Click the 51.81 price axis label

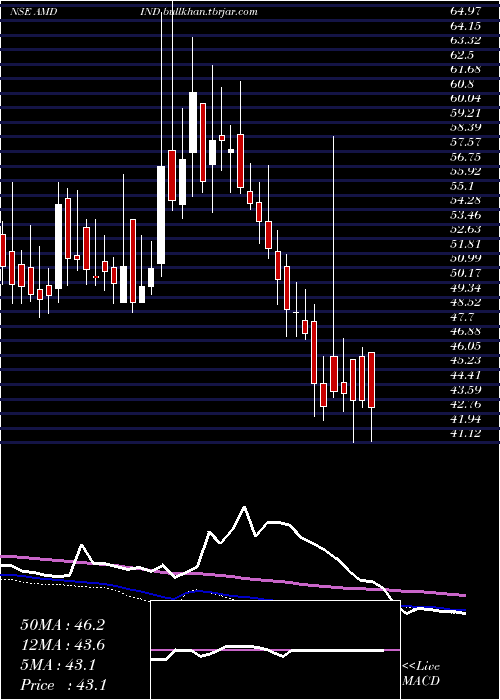click(466, 244)
